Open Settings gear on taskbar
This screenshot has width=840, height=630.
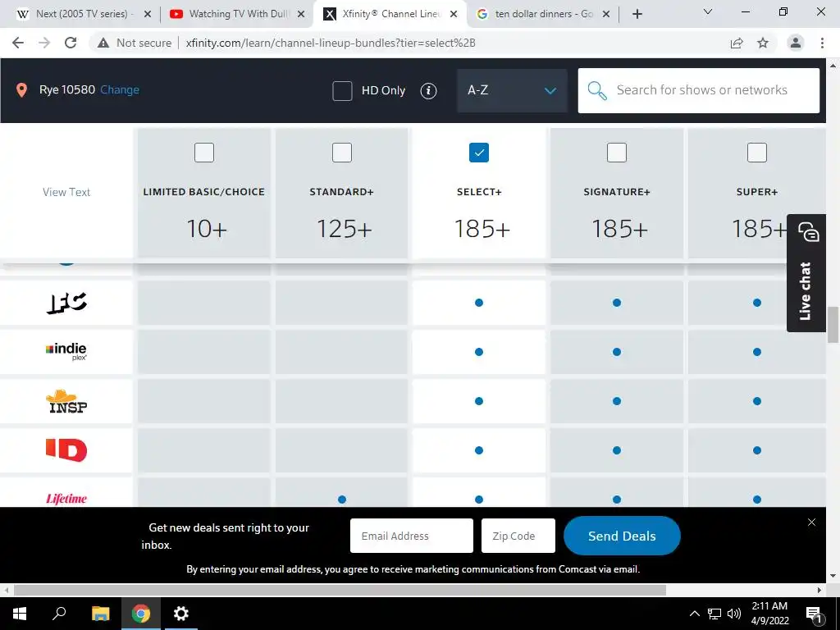[181, 614]
